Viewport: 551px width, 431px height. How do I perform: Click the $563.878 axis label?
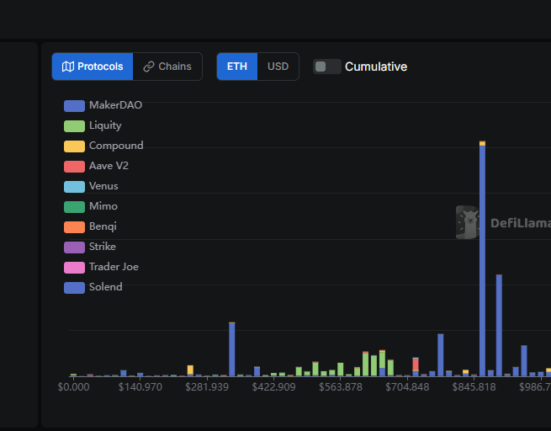tap(341, 387)
